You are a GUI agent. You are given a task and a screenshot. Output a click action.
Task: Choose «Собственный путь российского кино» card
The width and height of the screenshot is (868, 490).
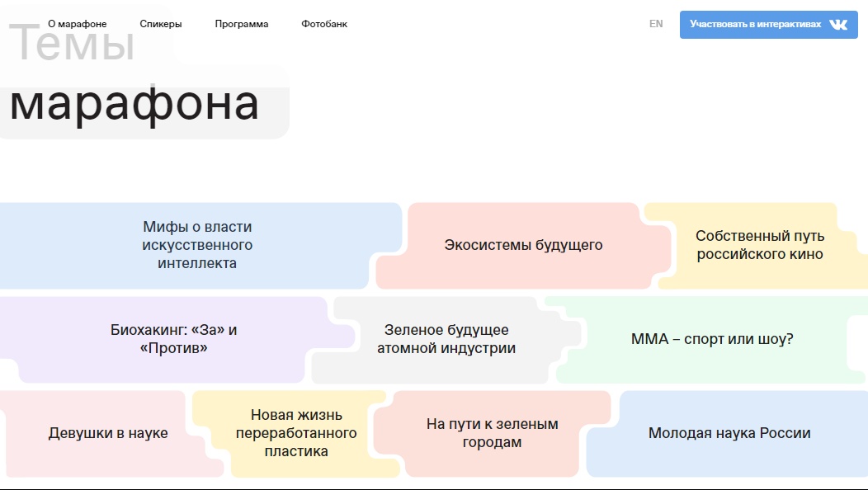(x=759, y=245)
